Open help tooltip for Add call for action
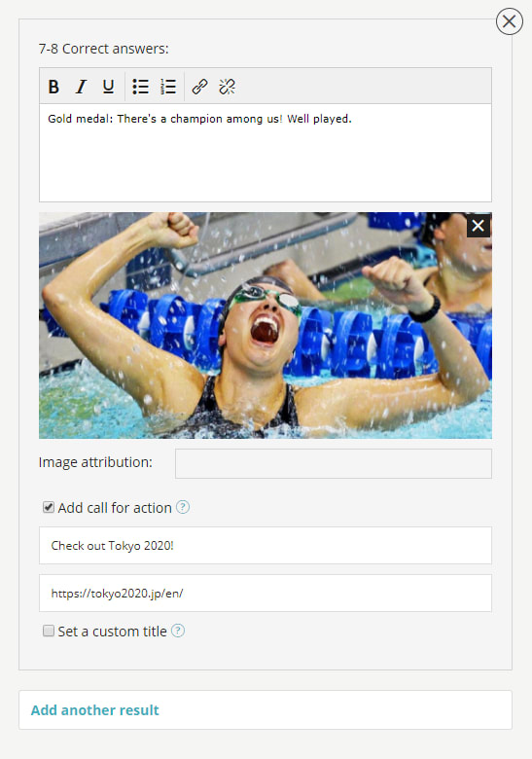532x759 pixels. click(x=182, y=507)
